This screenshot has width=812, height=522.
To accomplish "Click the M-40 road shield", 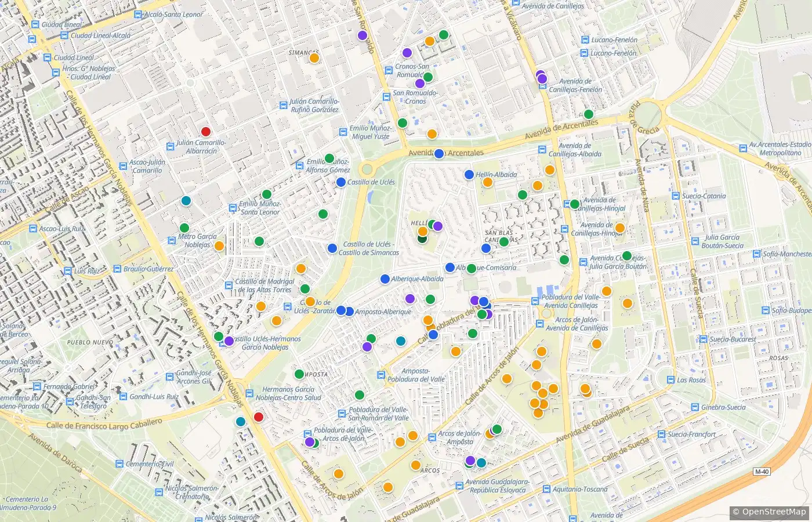I will (762, 472).
